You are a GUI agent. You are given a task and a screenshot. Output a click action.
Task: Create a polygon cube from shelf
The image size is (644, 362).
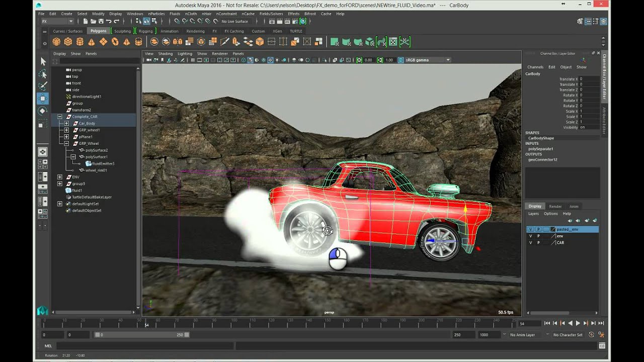[68, 42]
